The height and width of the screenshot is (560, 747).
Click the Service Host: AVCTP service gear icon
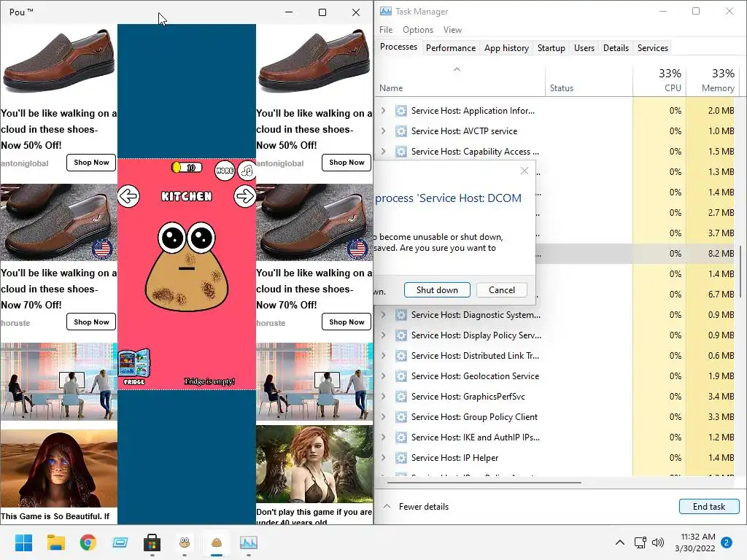tap(401, 131)
